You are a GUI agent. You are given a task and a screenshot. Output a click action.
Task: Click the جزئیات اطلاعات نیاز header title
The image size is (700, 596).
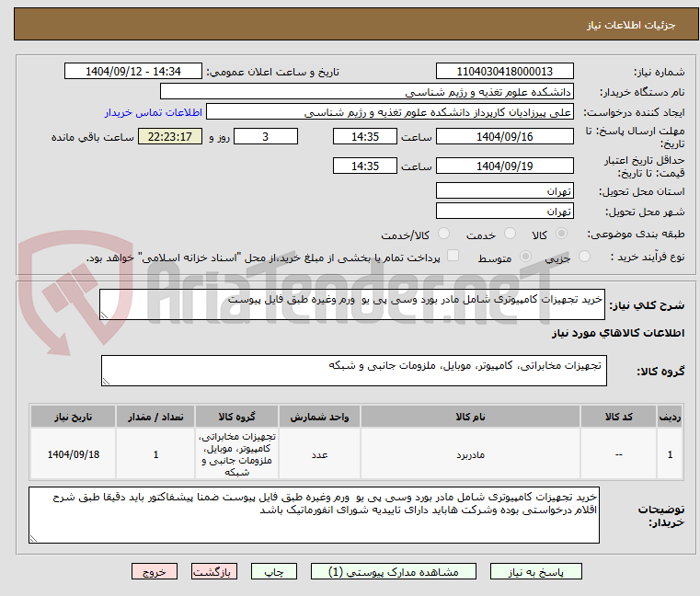pyautogui.click(x=631, y=25)
